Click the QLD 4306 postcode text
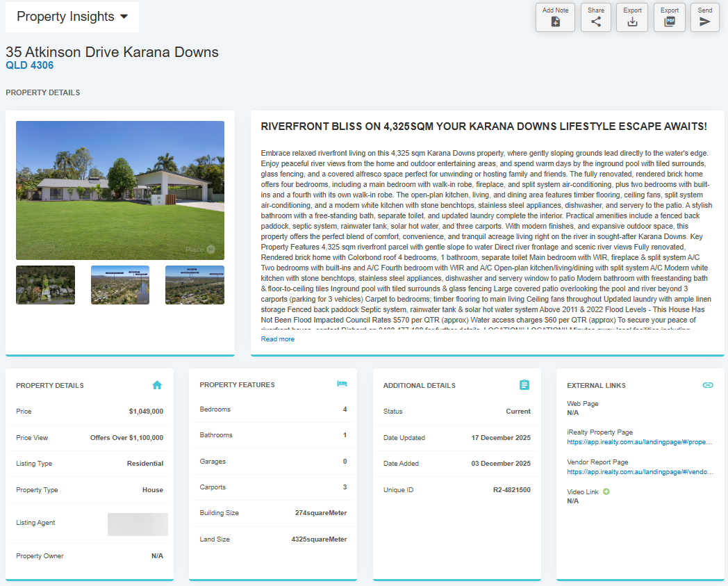The width and height of the screenshot is (728, 586). click(x=29, y=65)
